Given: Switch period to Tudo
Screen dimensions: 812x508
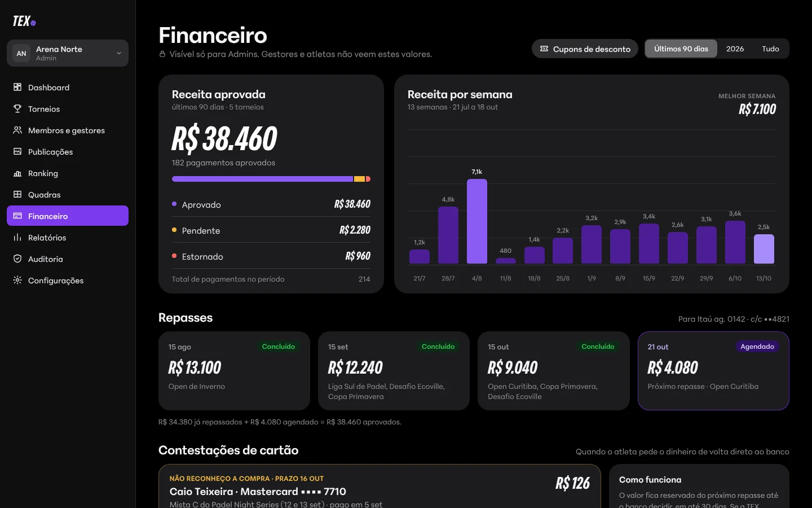Looking at the screenshot, I should (770, 49).
